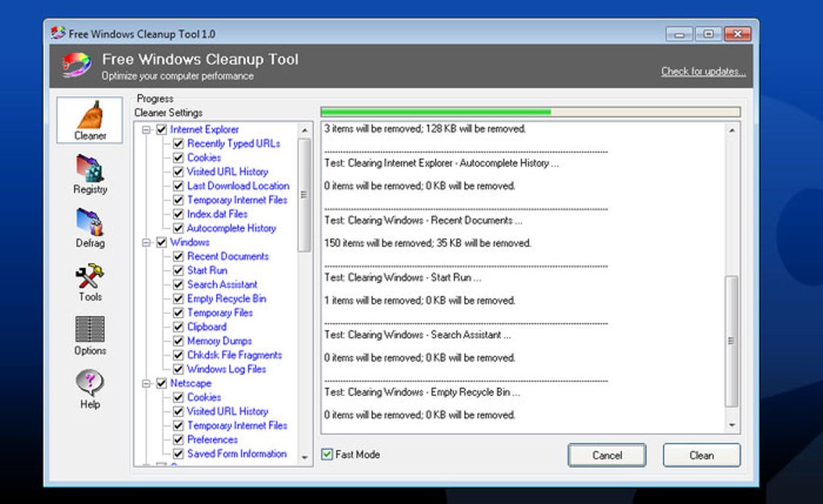Image resolution: width=823 pixels, height=504 pixels.
Task: Collapse the Netscape tree node
Action: coord(147,383)
